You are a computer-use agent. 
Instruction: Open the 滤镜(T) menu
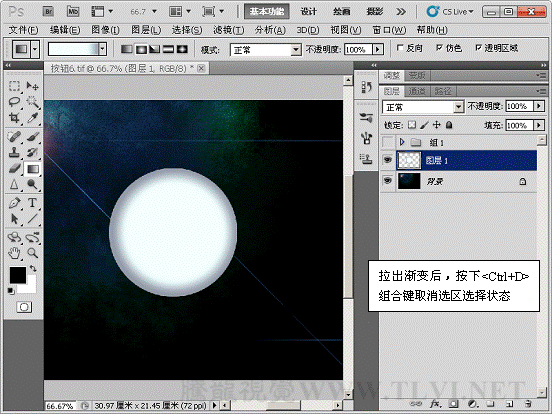pyautogui.click(x=228, y=30)
